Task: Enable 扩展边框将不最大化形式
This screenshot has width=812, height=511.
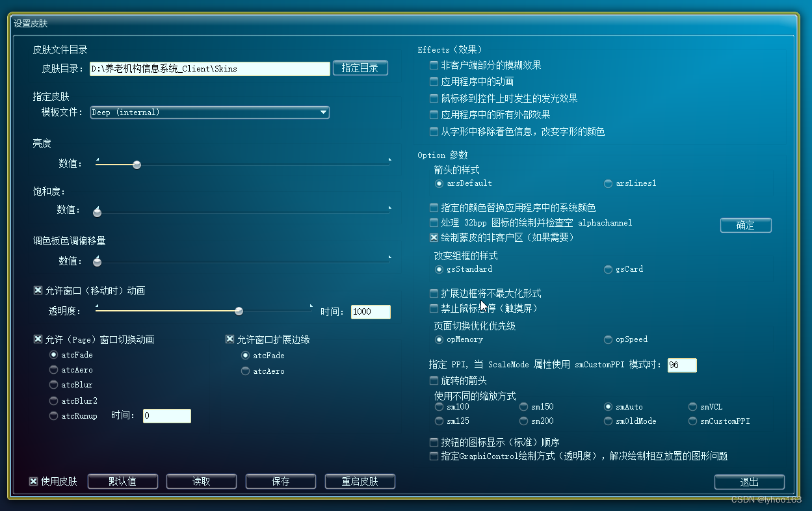Action: [x=434, y=293]
